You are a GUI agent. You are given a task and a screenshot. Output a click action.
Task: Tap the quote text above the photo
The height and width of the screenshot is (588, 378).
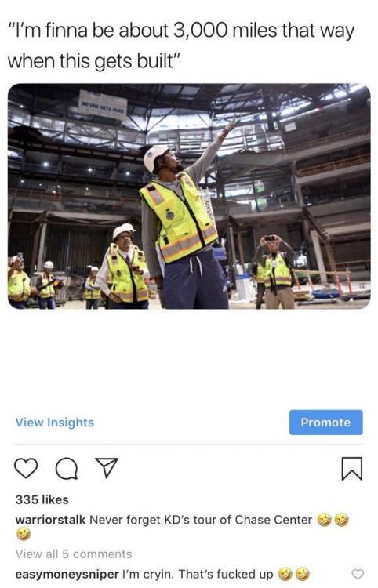coord(180,45)
